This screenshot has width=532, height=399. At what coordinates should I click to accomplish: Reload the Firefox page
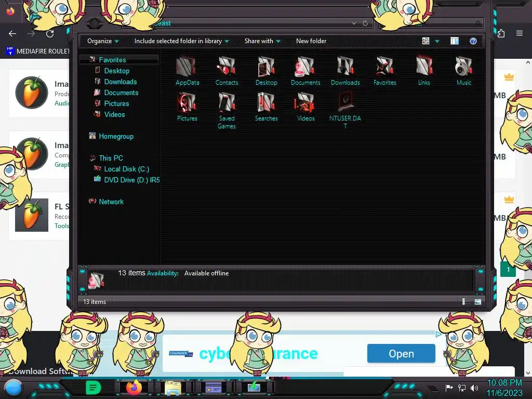click(50, 34)
